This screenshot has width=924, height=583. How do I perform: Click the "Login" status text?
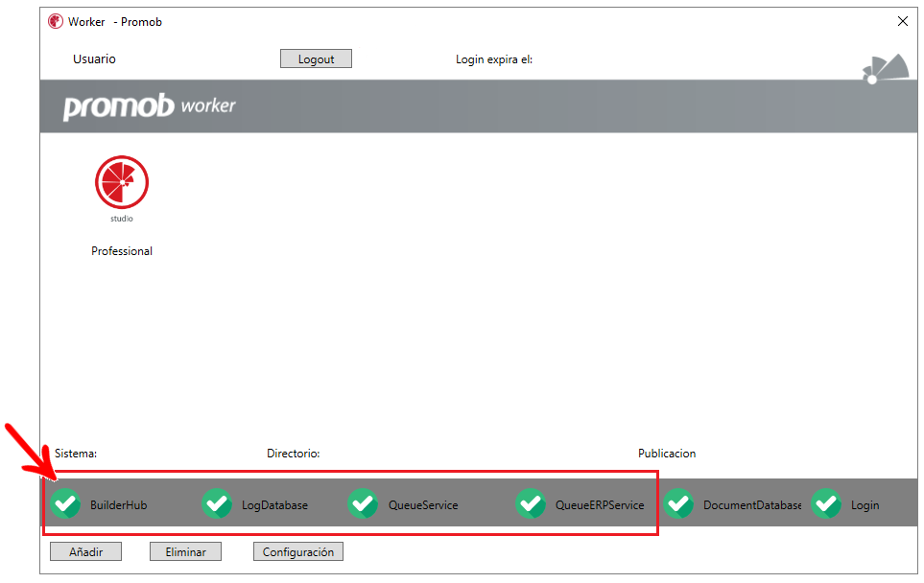pos(865,505)
